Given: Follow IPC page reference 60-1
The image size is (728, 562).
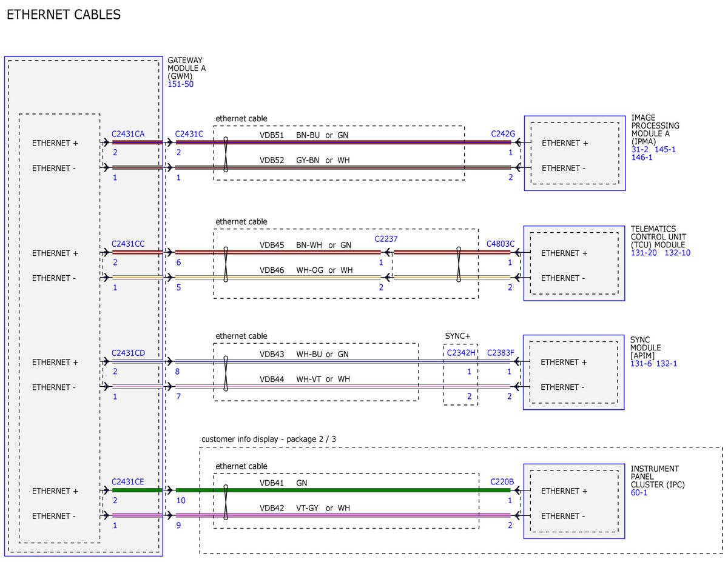Looking at the screenshot, I should click(639, 493).
